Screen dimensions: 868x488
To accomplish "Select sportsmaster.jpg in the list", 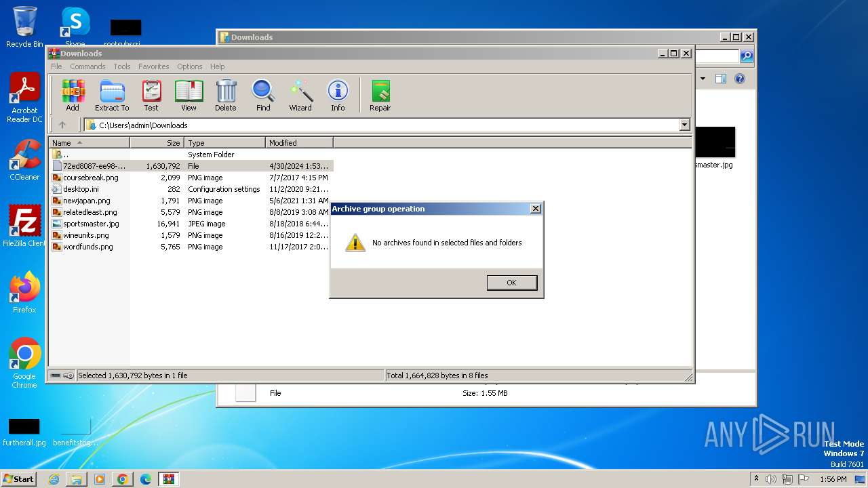I will (191, 224).
